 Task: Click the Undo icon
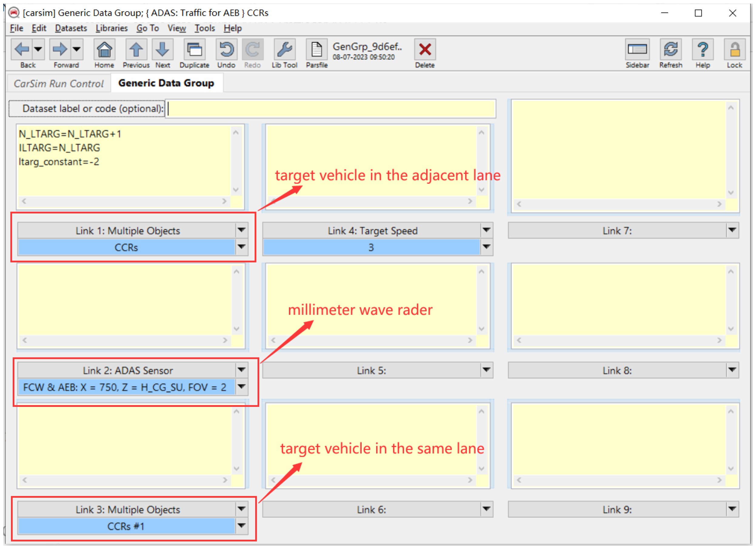tap(226, 50)
